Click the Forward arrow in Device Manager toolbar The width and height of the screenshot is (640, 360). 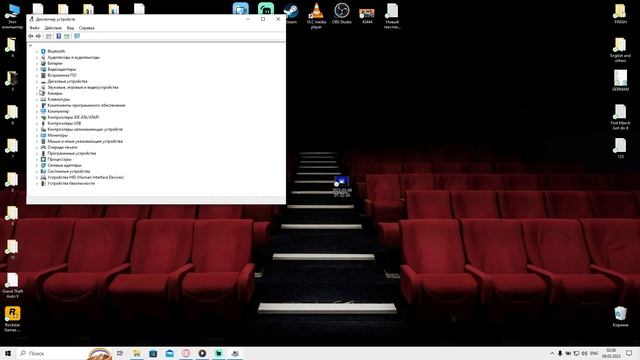[38, 36]
